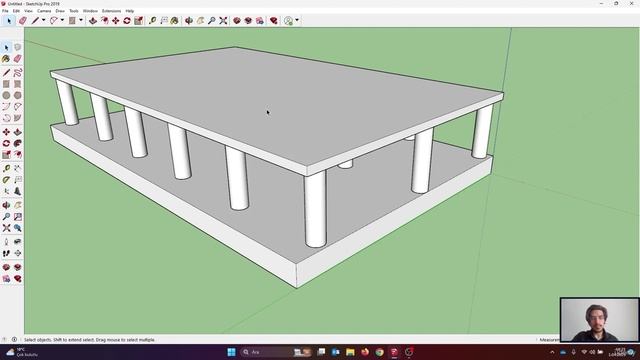Open the Windows Start button
Screen dimensions: 640x360
[x=231, y=352]
